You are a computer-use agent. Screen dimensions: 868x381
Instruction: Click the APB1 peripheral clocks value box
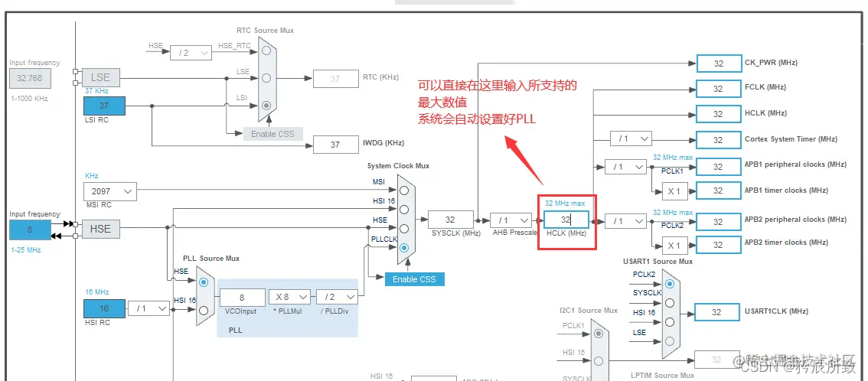(x=719, y=167)
